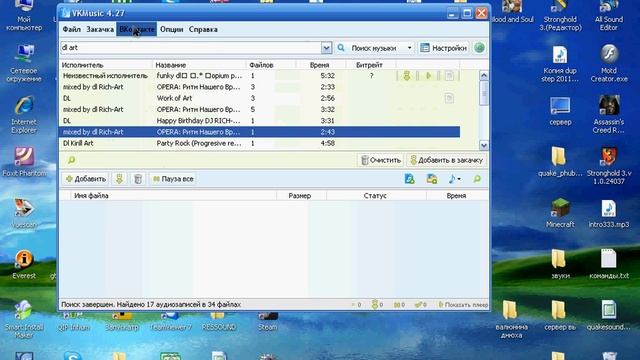Delete download with trash bin icon
Image resolution: width=640 pixels, height=360 pixels.
click(138, 179)
